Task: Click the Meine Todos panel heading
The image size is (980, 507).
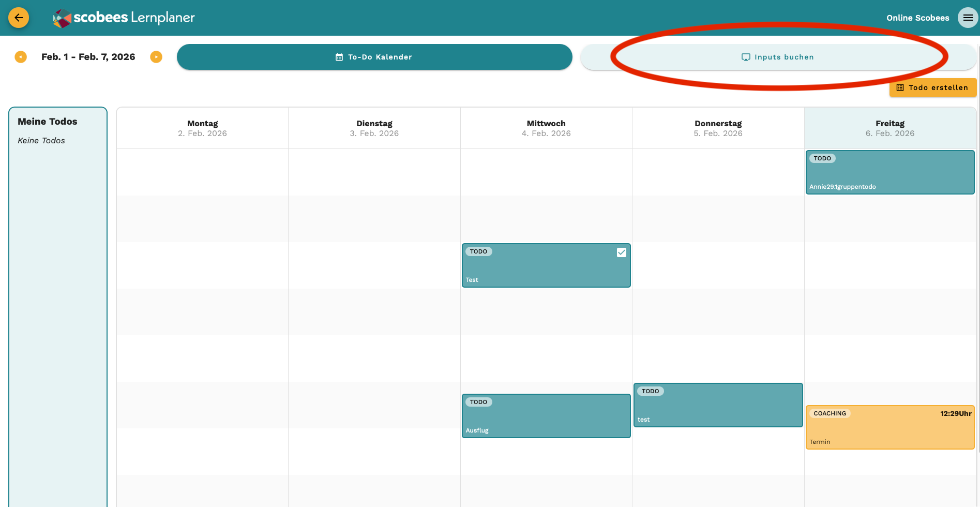Action: 48,122
